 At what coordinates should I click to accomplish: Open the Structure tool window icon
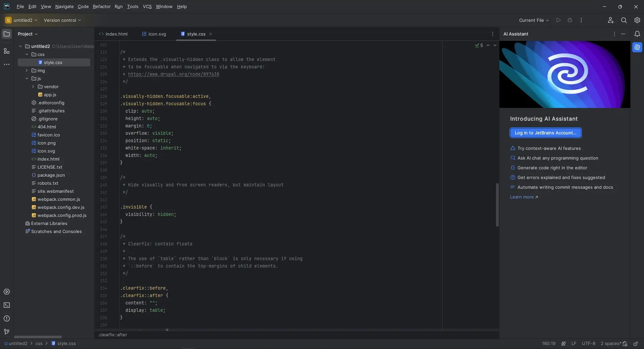6,51
